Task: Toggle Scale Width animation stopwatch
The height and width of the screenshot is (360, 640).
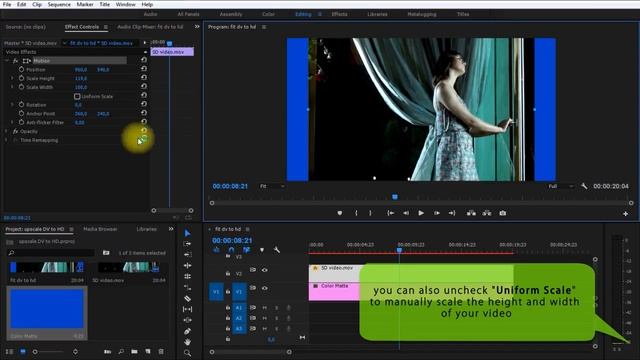Action: click(x=21, y=87)
